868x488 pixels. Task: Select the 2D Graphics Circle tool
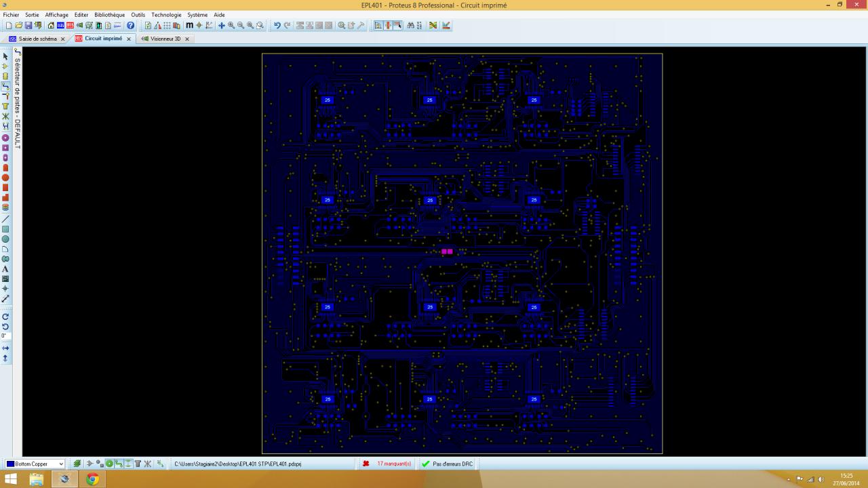coord(5,239)
